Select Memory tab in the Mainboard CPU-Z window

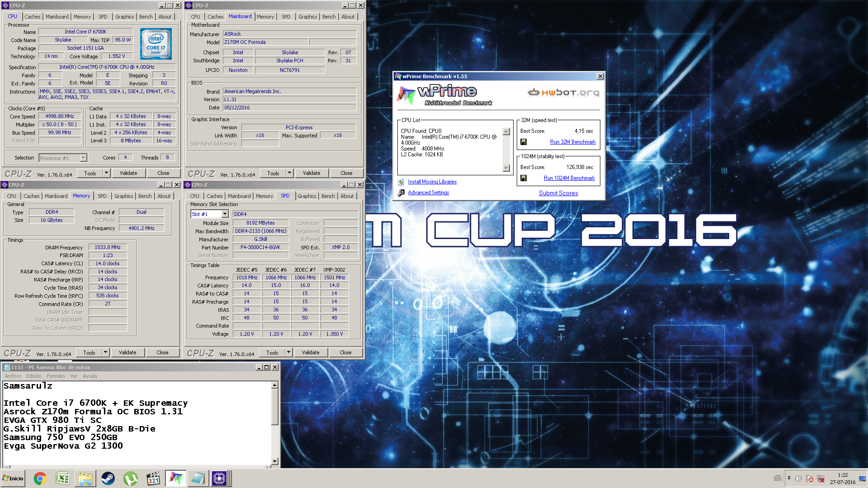click(265, 17)
